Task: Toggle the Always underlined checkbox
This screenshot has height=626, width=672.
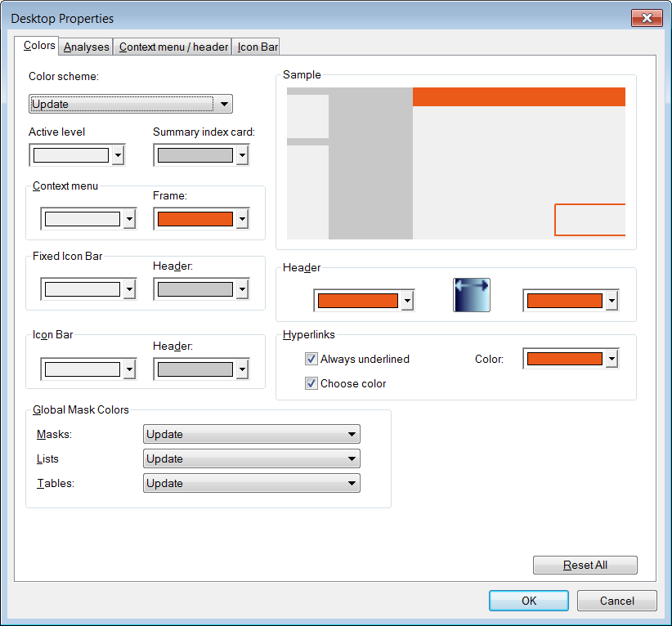Action: pyautogui.click(x=311, y=359)
